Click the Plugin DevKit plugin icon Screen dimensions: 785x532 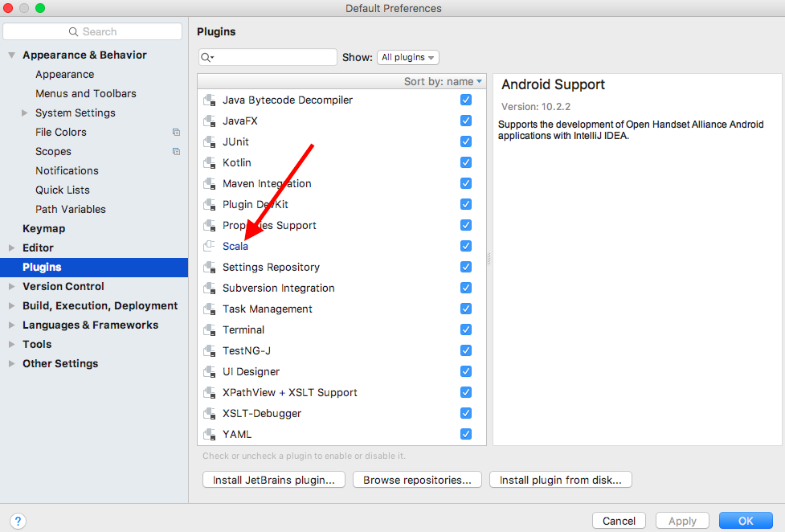[x=209, y=204]
